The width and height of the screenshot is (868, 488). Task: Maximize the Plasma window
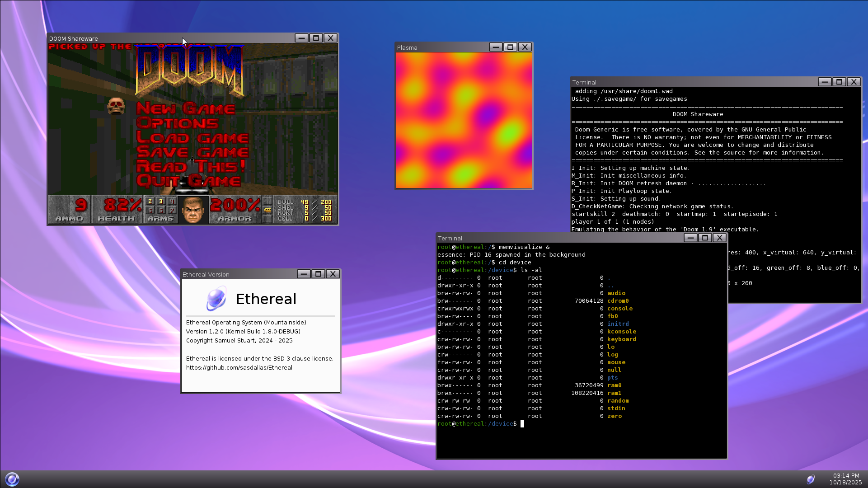510,47
